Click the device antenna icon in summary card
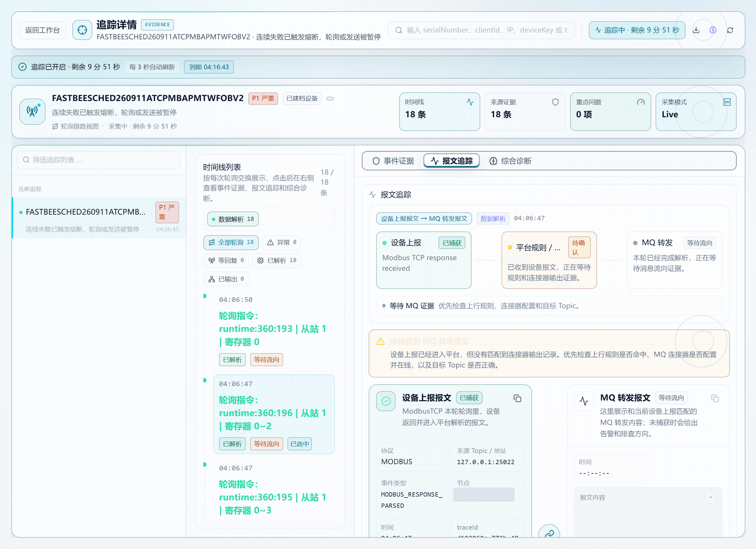The height and width of the screenshot is (549, 756). click(32, 111)
